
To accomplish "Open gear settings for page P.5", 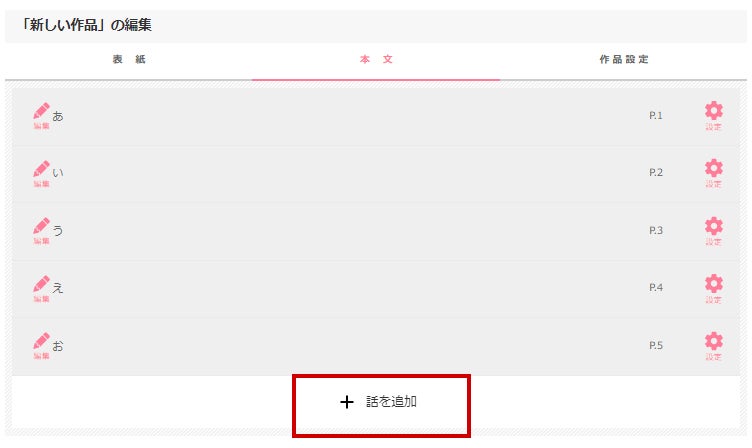I will coord(714,345).
